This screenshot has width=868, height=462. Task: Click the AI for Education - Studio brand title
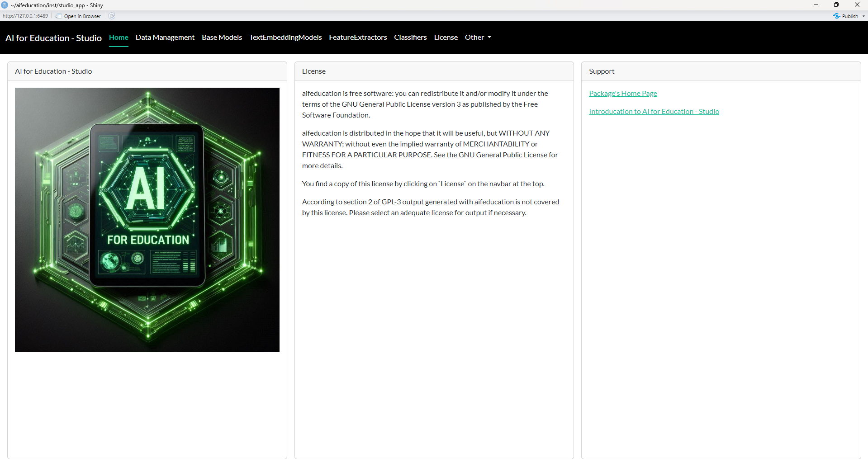(x=53, y=38)
